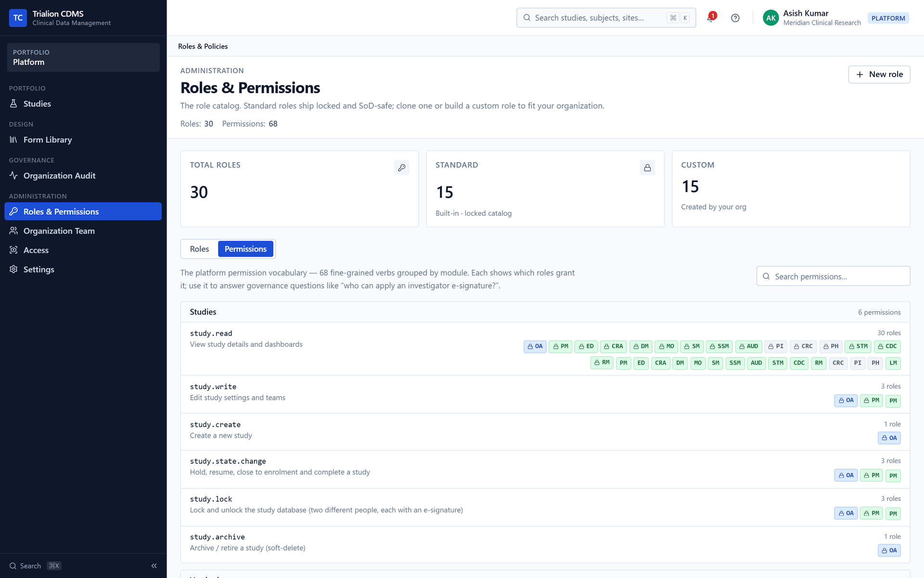Screen dimensions: 924x578
Task: Click the locked PM badge for study.lock
Action: 871,513
